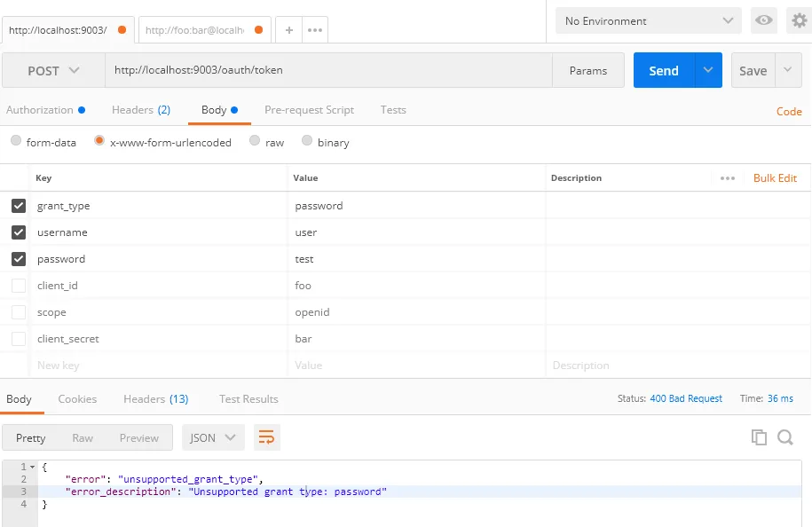Click the wrap lines icon in response toolbar
The width and height of the screenshot is (812, 527).
tap(267, 437)
